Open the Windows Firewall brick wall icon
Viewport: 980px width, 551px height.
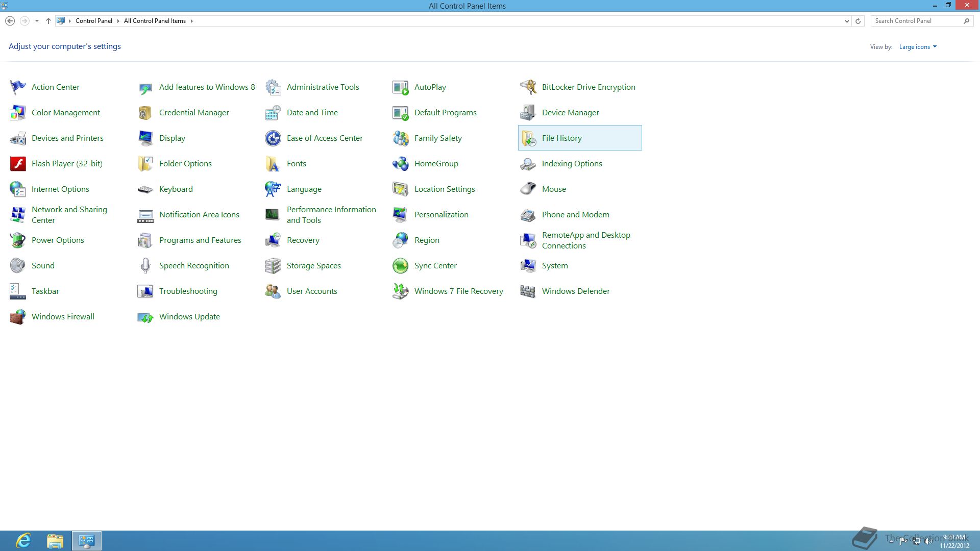pyautogui.click(x=18, y=317)
